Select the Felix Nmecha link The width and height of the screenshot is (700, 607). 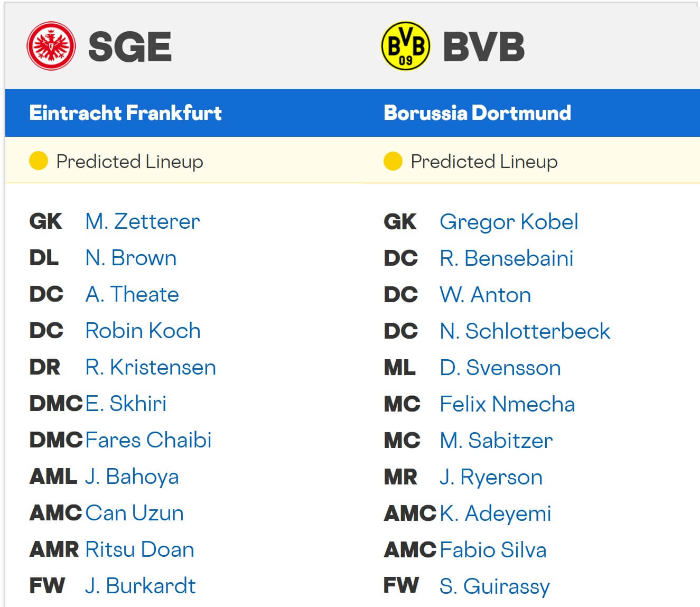click(507, 404)
